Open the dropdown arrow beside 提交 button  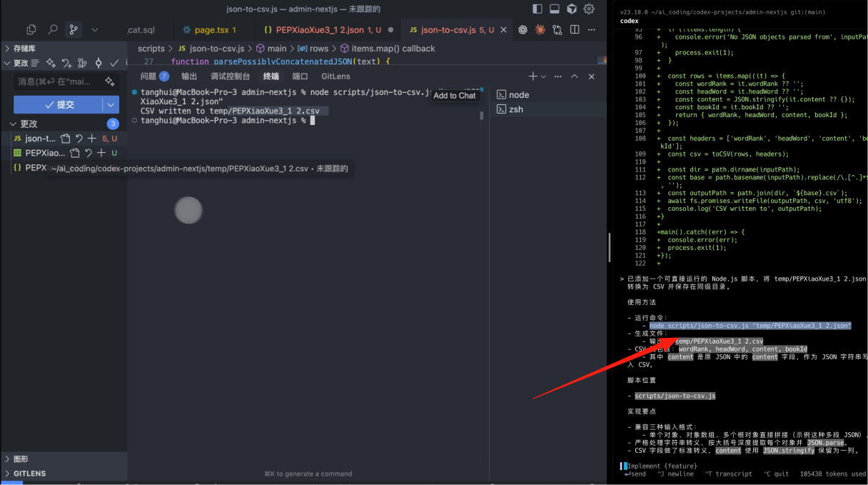tap(111, 104)
